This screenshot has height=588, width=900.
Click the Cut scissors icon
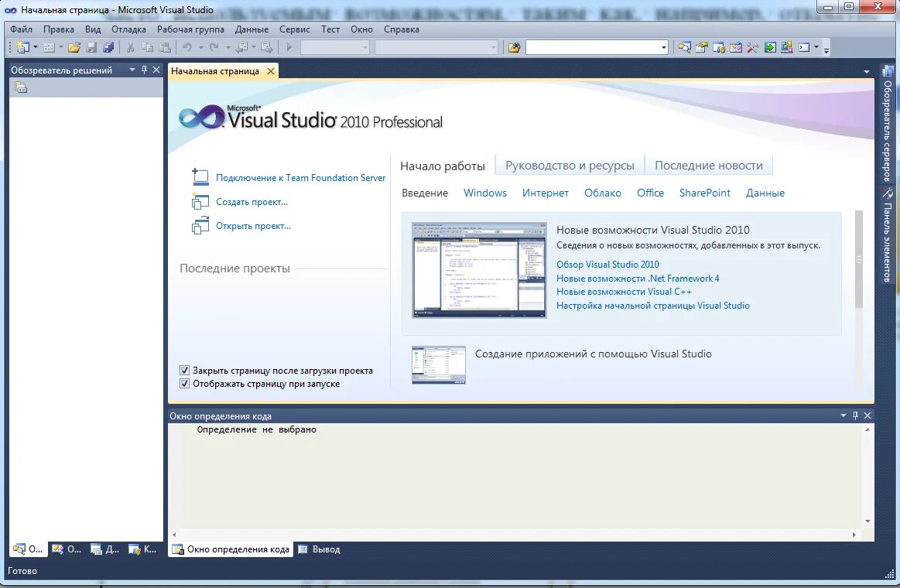(130, 48)
